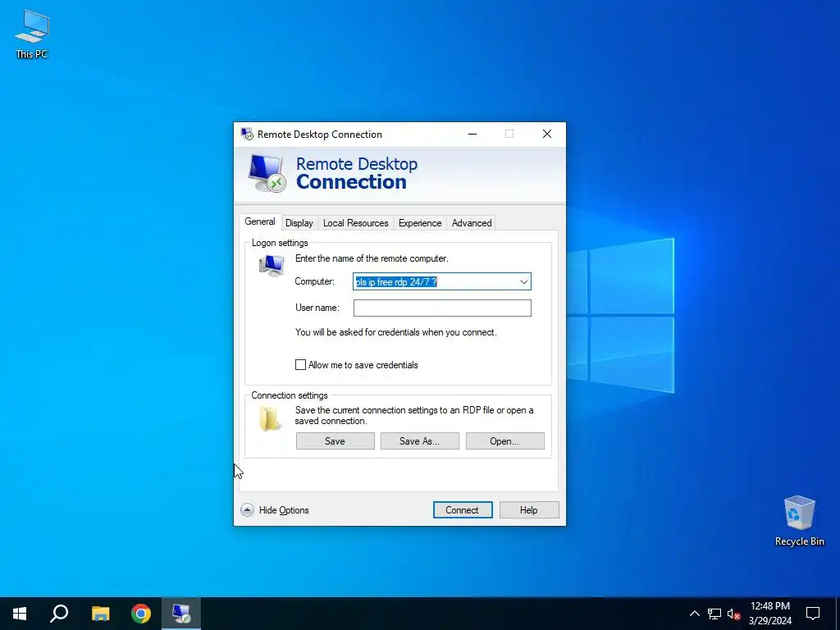Image resolution: width=840 pixels, height=630 pixels.
Task: Expand the Computer dropdown arrow
Action: (523, 282)
